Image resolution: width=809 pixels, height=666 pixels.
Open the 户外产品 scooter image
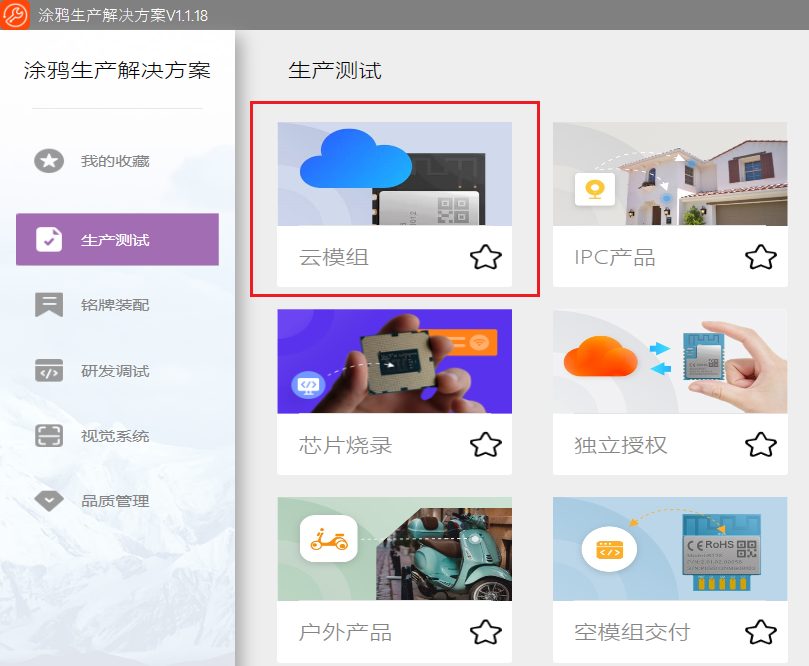(x=395, y=549)
